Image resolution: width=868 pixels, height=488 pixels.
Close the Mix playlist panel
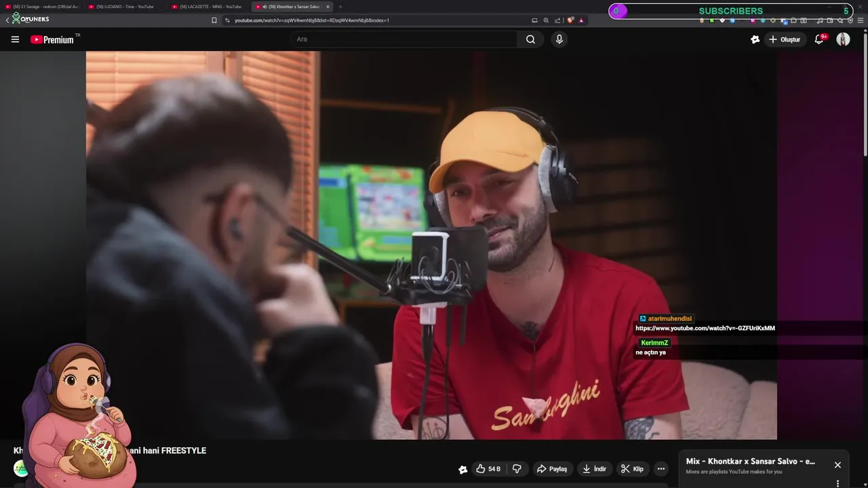coord(837,465)
